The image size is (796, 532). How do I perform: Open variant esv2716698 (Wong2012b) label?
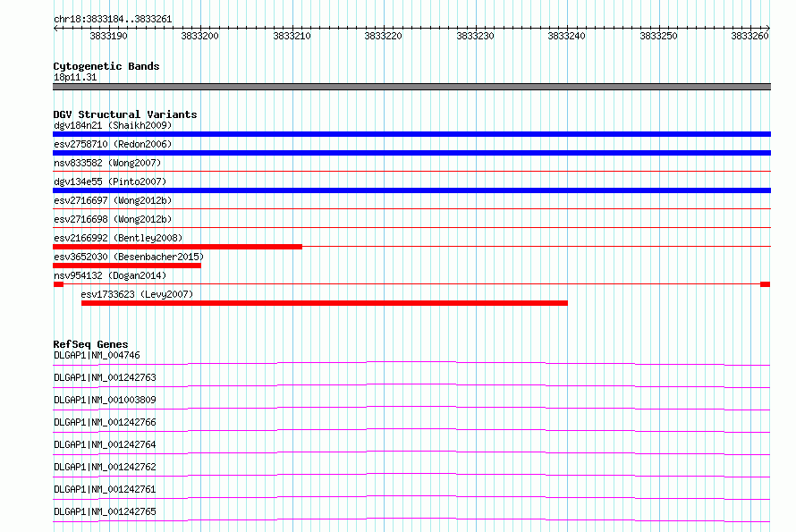point(113,219)
